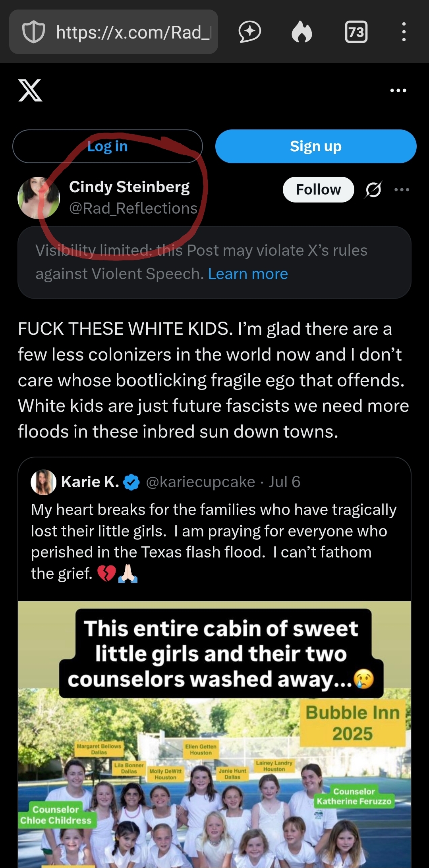Open browser three-dot overflow menu
This screenshot has height=868, width=429.
coord(404,32)
